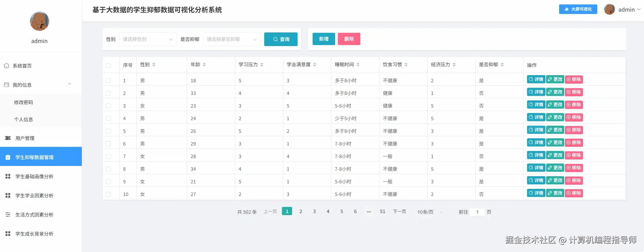Click the home icon beside 系统首页
644x252 pixels.
click(6, 66)
